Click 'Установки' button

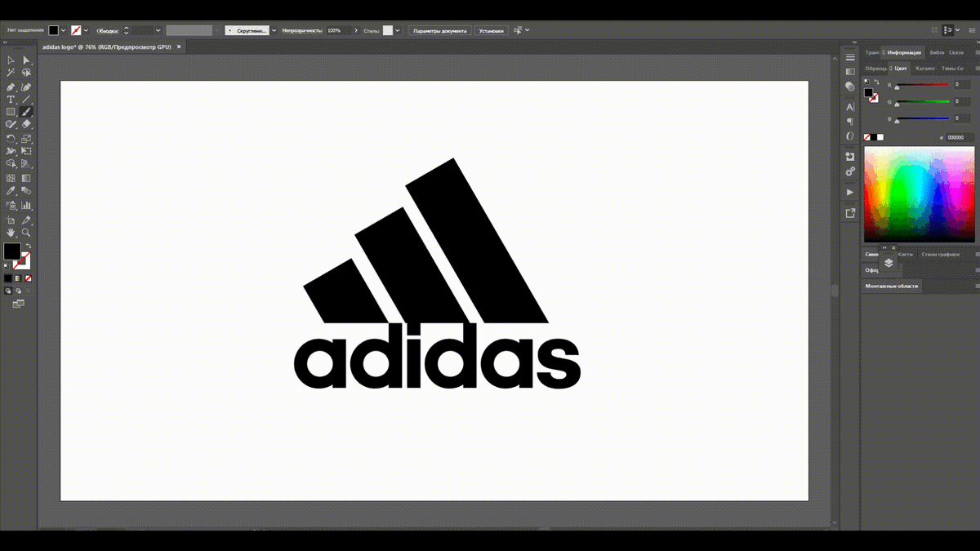click(x=492, y=30)
